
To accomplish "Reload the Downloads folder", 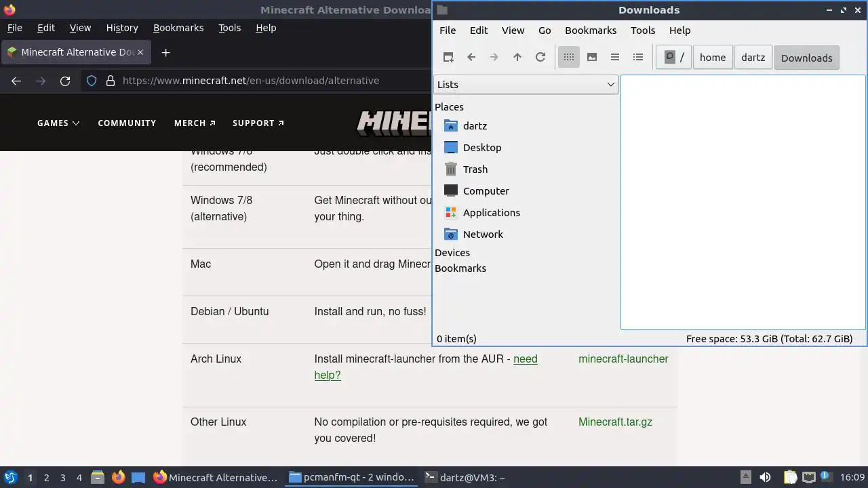I will [x=540, y=58].
